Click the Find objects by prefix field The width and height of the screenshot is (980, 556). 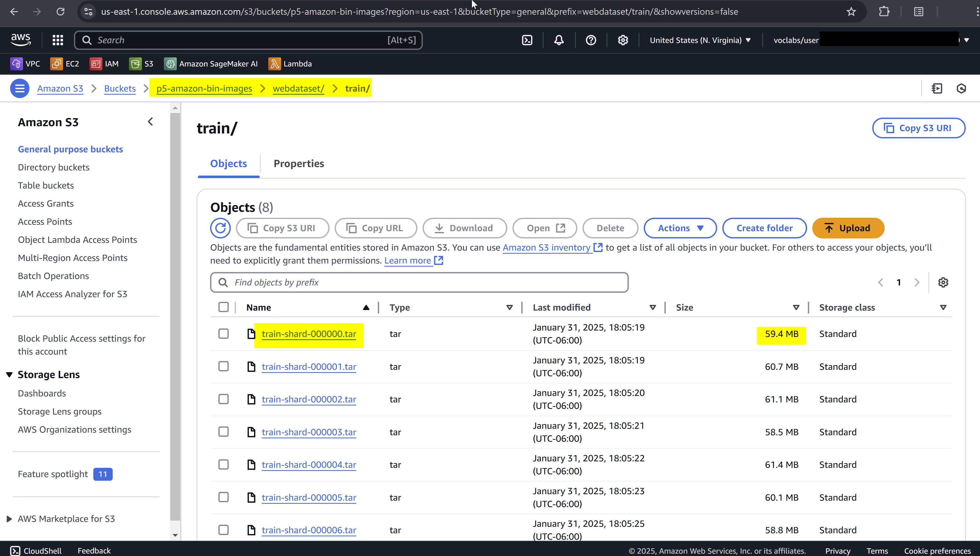tap(419, 282)
